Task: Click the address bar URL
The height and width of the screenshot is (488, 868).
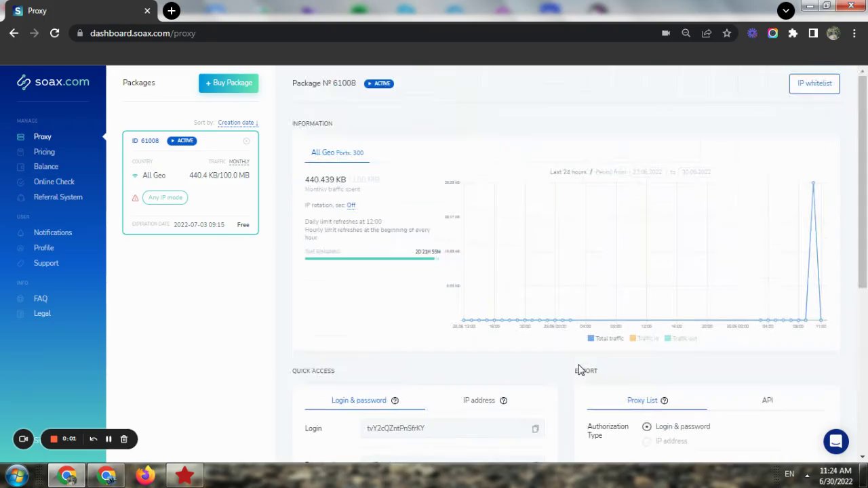Action: pyautogui.click(x=142, y=33)
